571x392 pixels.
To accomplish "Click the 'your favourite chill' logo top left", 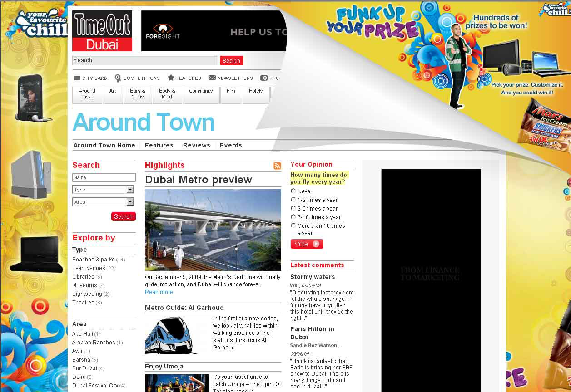I will pos(41,24).
